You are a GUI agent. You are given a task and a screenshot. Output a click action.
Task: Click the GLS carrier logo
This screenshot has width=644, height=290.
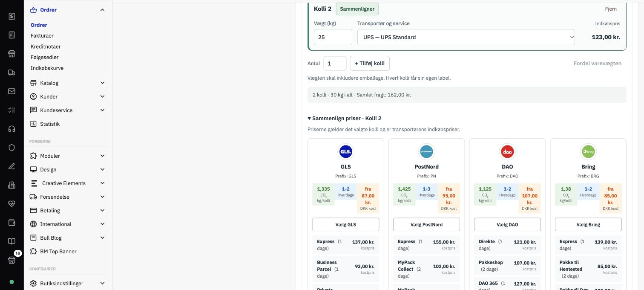pos(345,152)
